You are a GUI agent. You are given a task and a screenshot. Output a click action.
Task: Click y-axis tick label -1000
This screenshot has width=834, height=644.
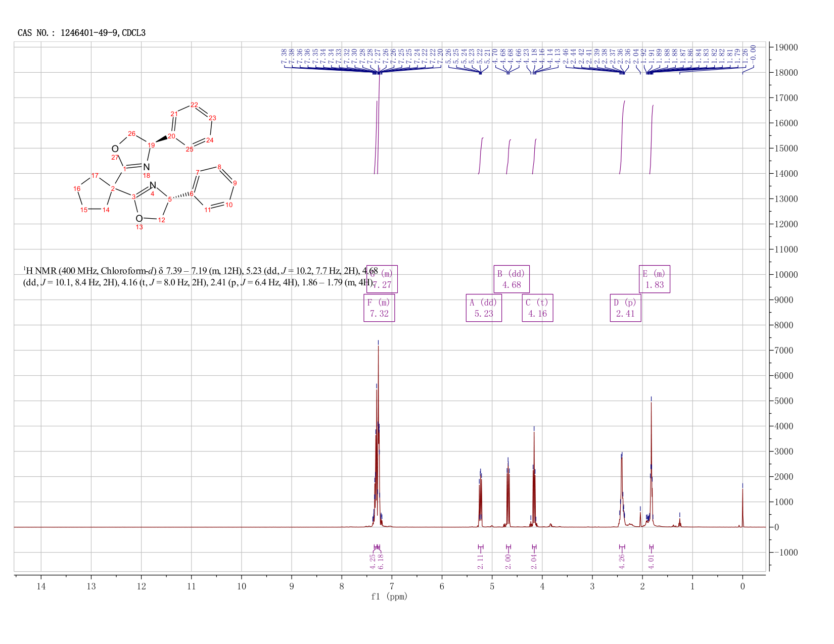click(785, 553)
